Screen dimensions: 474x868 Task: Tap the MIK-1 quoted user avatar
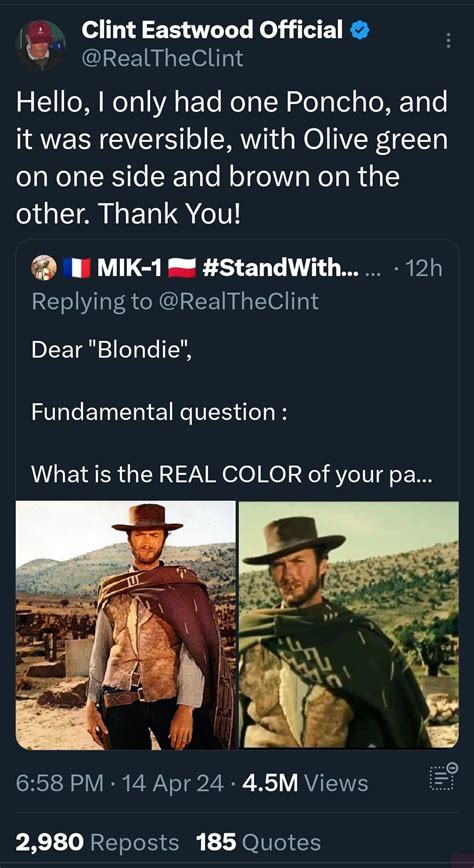point(43,268)
